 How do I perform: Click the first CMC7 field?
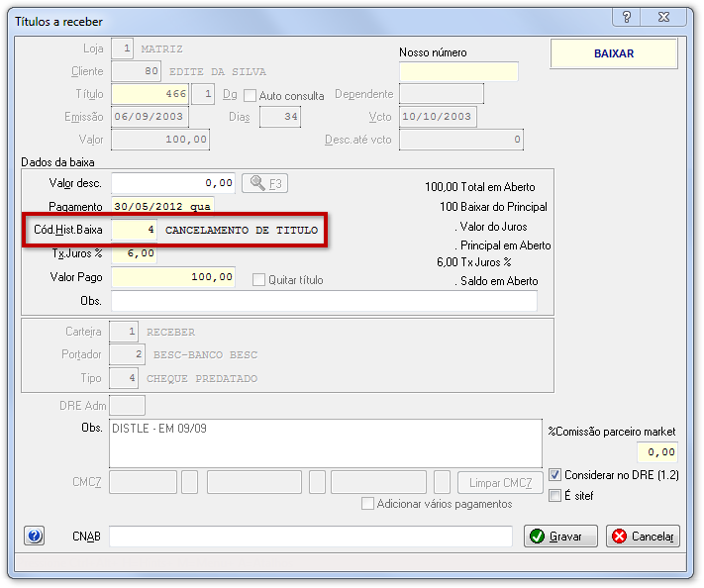click(x=143, y=482)
